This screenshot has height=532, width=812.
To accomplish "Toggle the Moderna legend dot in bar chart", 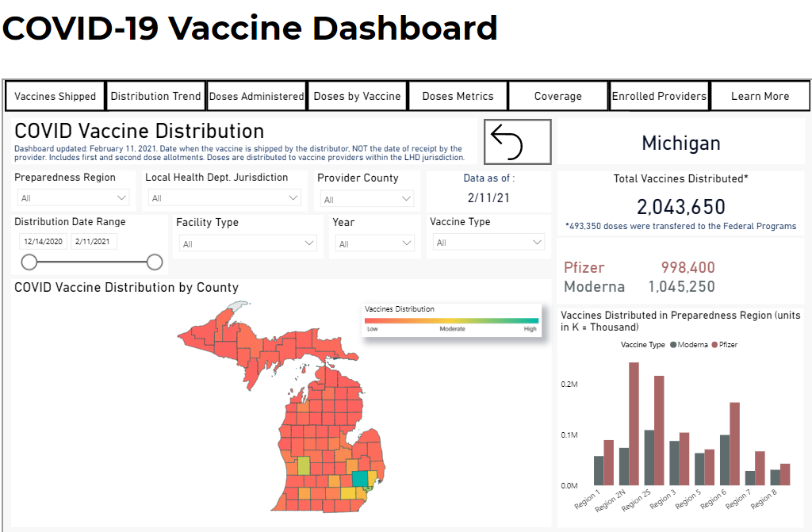I will (673, 344).
